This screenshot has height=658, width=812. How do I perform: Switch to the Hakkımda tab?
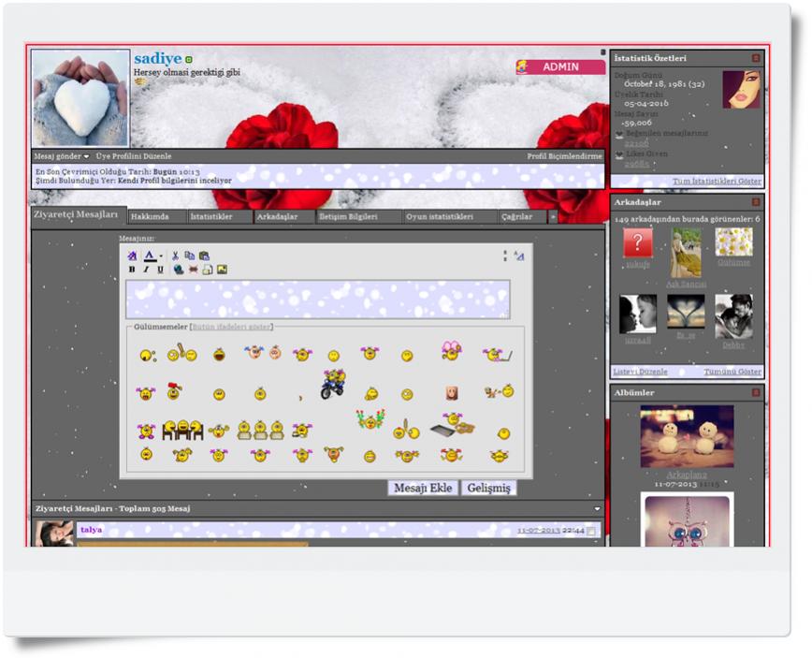point(149,216)
